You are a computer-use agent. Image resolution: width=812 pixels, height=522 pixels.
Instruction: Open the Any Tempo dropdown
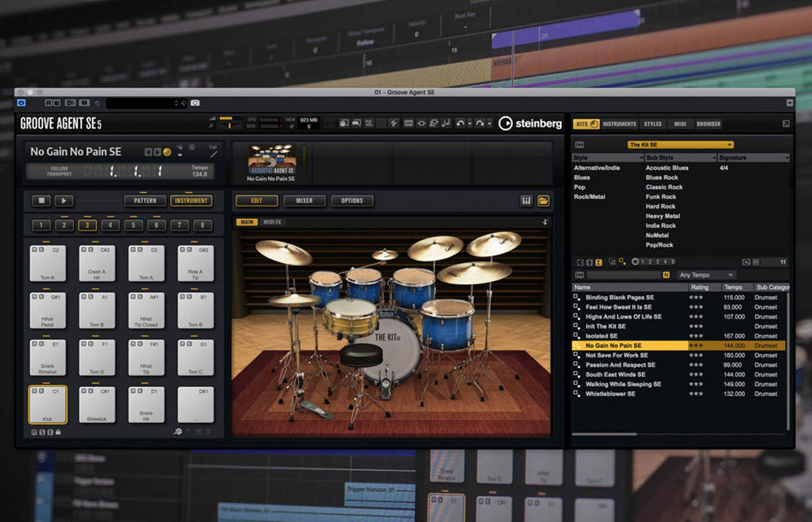(706, 275)
